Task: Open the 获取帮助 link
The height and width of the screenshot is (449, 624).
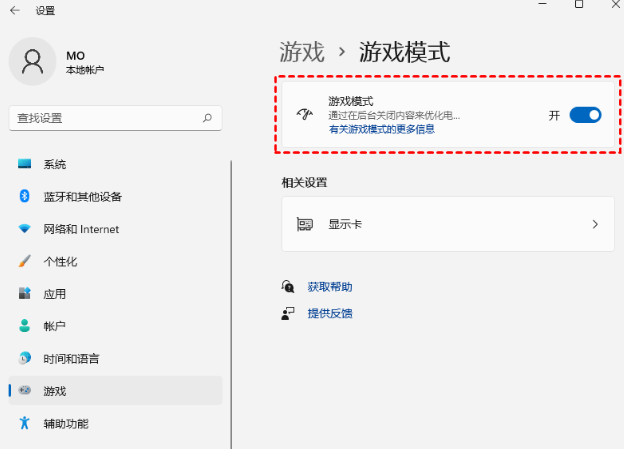Action: coord(330,287)
